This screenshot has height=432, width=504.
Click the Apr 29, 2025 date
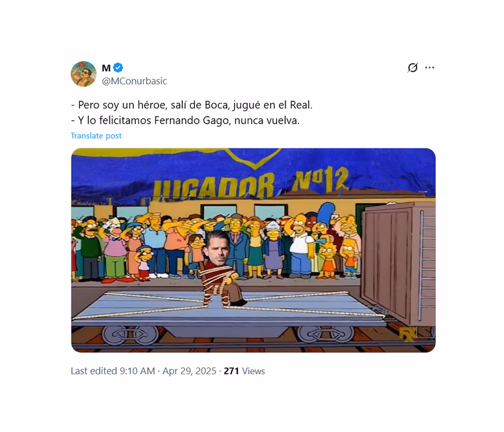coord(190,371)
